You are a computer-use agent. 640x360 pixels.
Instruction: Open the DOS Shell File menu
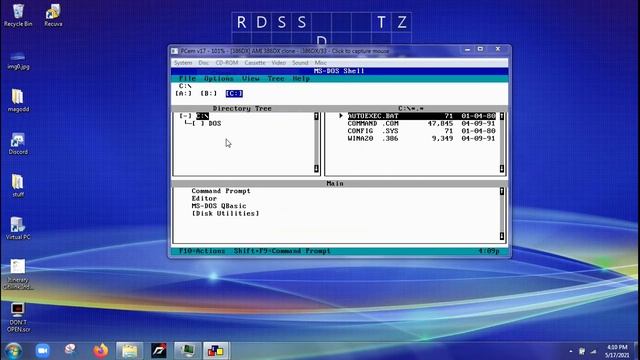tap(188, 78)
